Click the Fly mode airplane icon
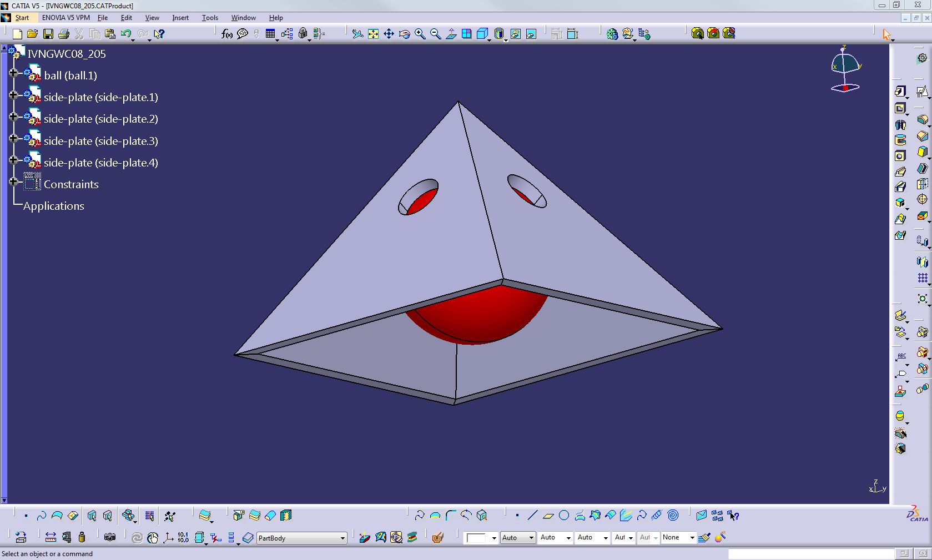The image size is (932, 560). pos(358,34)
